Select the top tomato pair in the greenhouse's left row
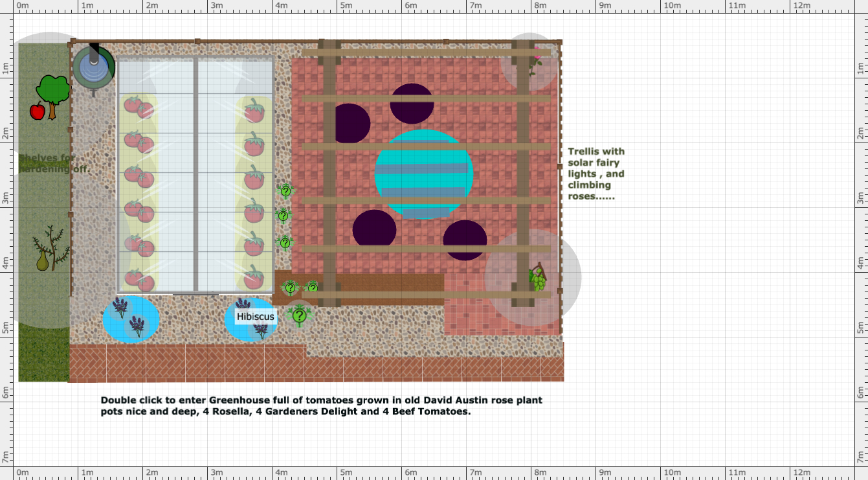 [x=139, y=108]
